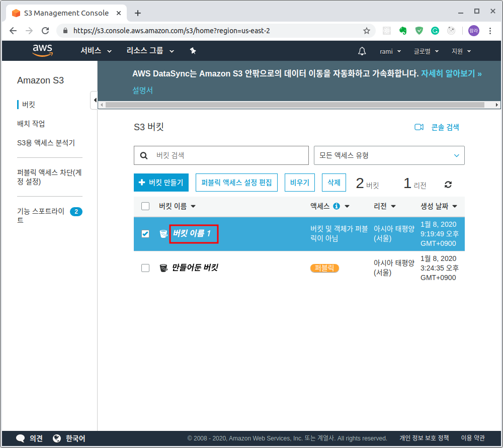Toggle the select-all buckets checkbox
The width and height of the screenshot is (503, 448).
click(x=145, y=206)
